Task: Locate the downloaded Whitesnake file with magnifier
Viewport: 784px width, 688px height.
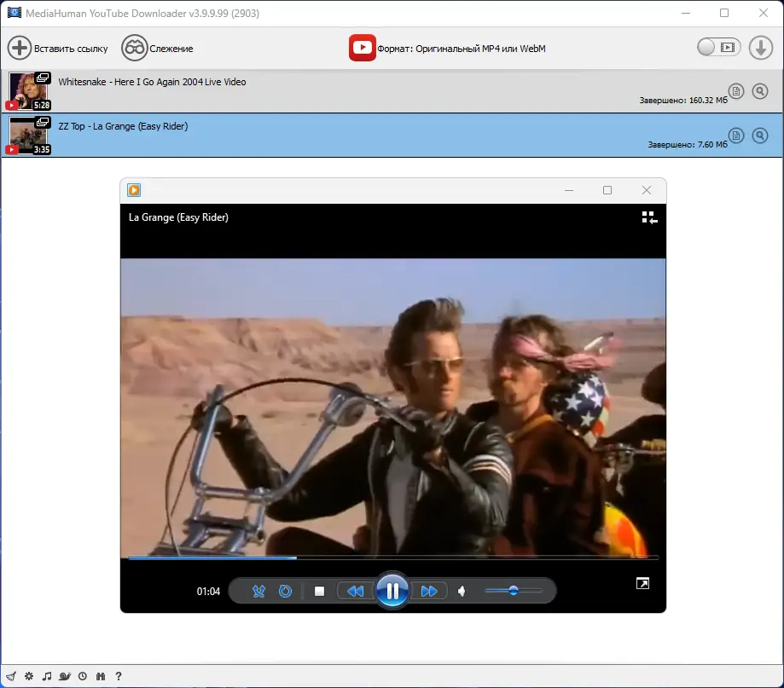Action: (759, 91)
